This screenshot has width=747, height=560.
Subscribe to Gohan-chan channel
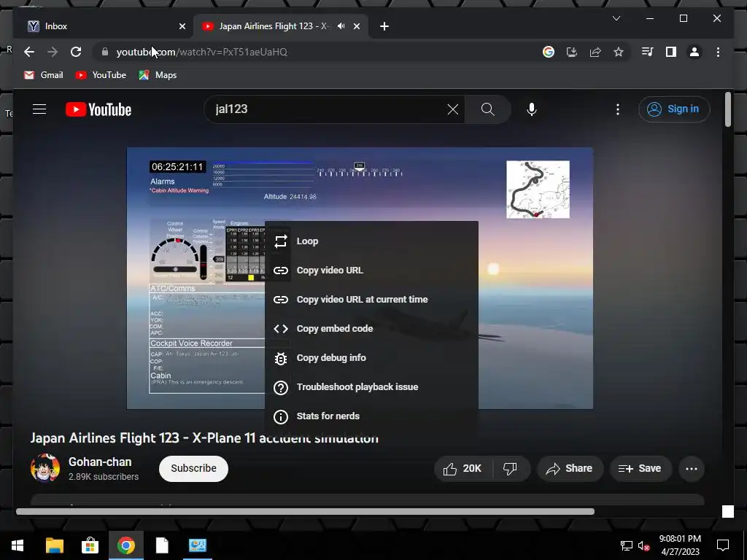(193, 469)
